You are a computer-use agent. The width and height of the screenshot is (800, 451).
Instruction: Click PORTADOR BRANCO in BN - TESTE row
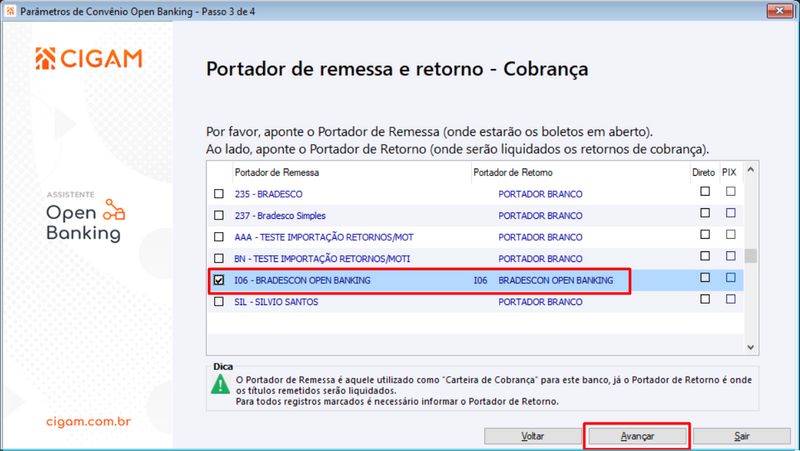[x=540, y=259]
